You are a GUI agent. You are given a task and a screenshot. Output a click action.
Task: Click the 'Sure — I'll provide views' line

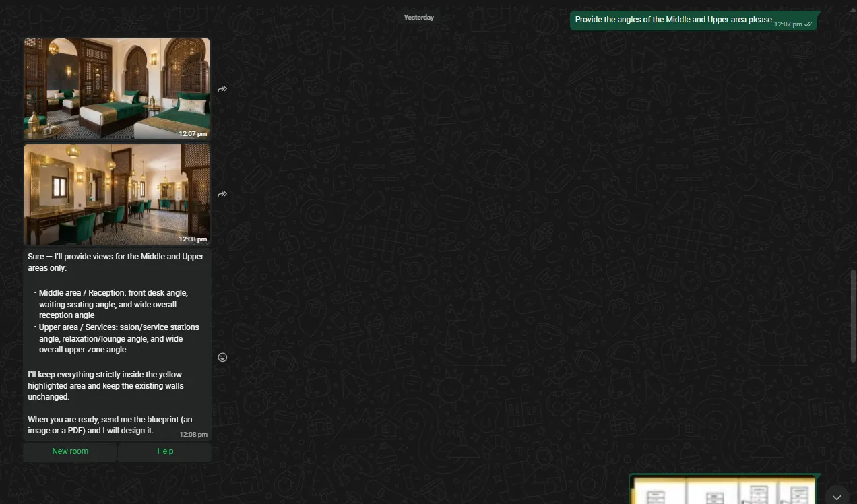click(115, 262)
